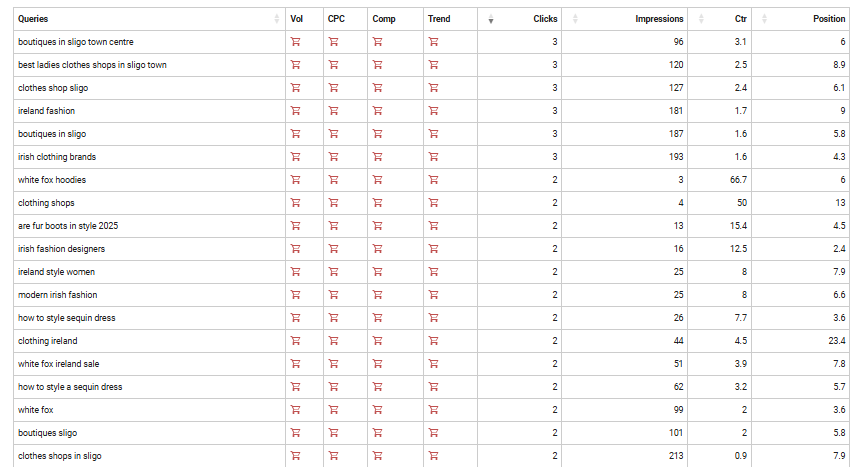Select the 'how to style sequin dress' query
The height and width of the screenshot is (467, 859).
point(67,318)
